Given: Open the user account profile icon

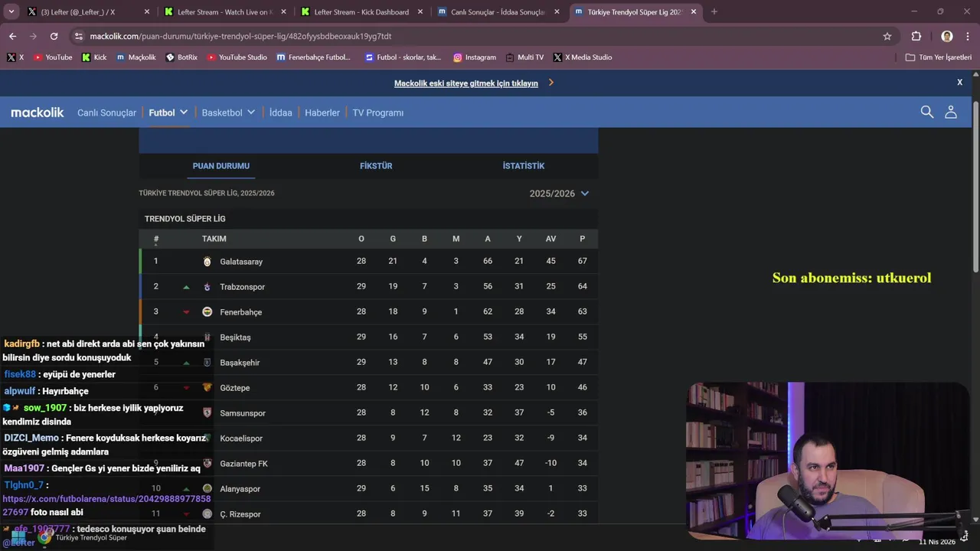Looking at the screenshot, I should coord(951,112).
